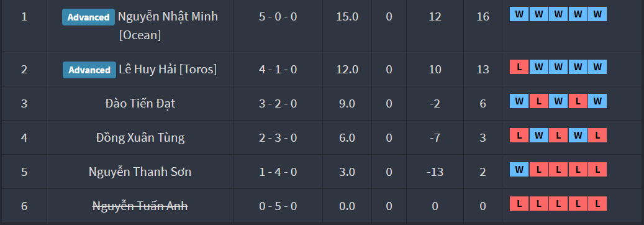This screenshot has height=225, width=644.
Task: Click the Advanced badge beside Nguyễn Nhật Minh
Action: pos(88,17)
